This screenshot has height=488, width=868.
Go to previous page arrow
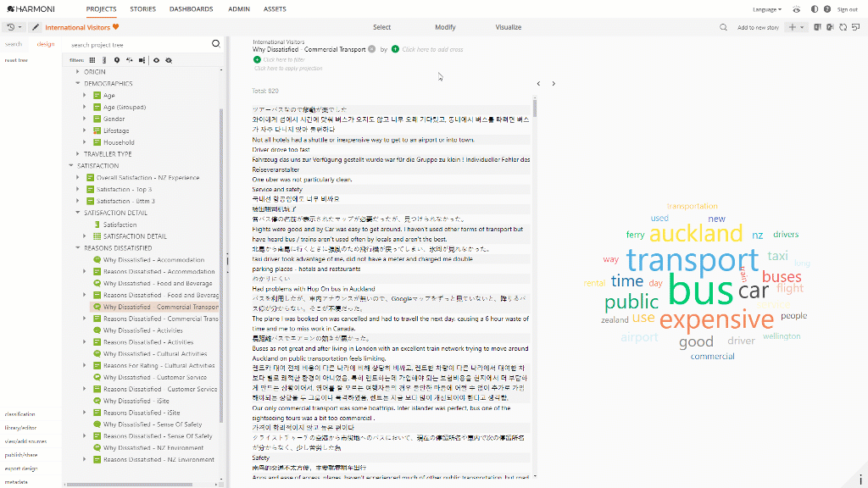click(538, 84)
